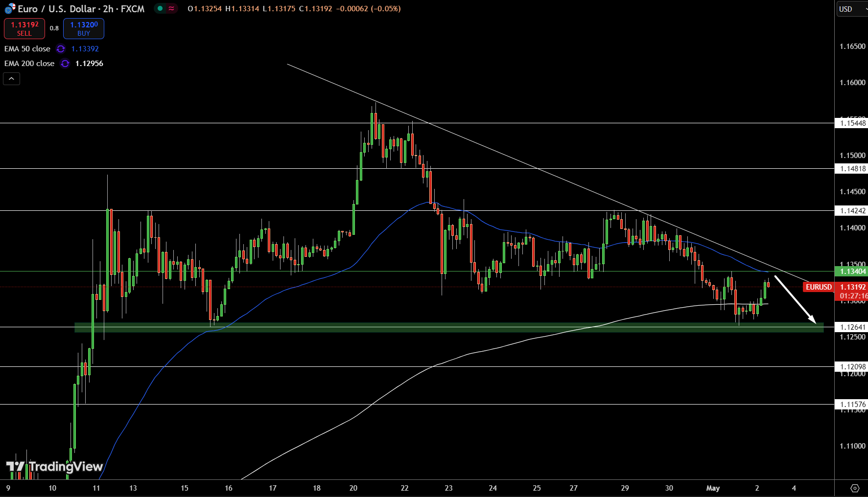The width and height of the screenshot is (868, 497).
Task: Click date 22 on the time axis
Action: pyautogui.click(x=404, y=488)
